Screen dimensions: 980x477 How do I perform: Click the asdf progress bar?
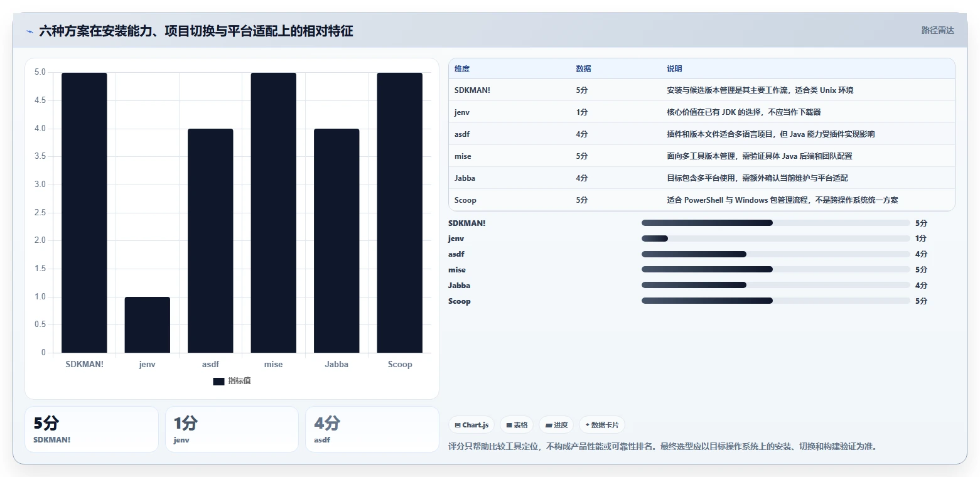click(x=776, y=254)
